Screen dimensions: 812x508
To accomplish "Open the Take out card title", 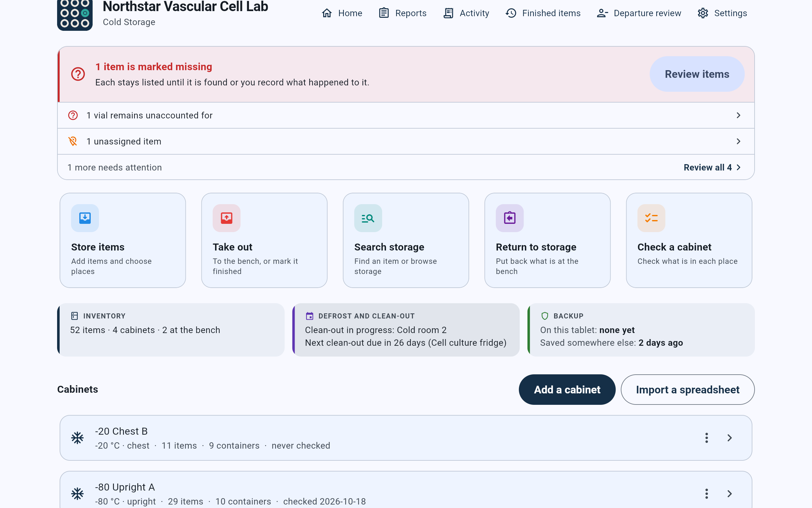I will coord(232,247).
